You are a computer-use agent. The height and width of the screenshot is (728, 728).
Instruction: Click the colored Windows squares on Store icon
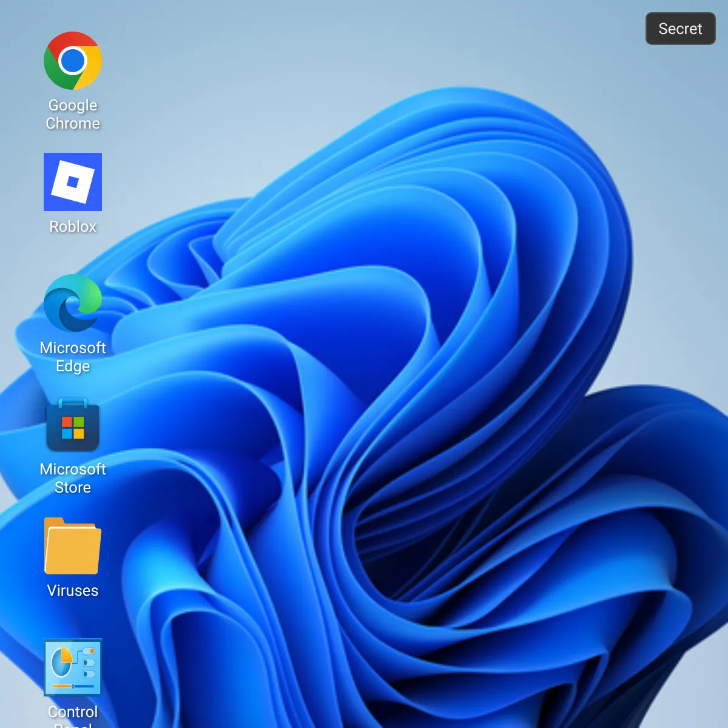(73, 428)
